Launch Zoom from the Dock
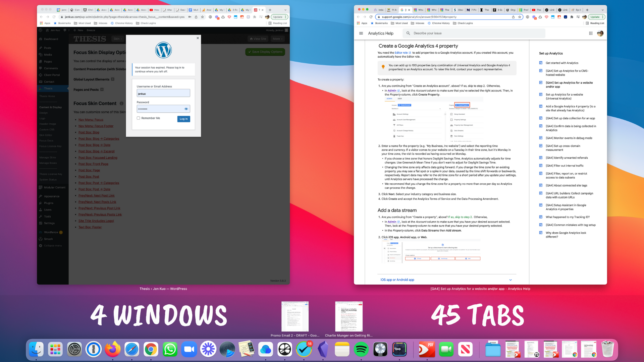Screen dimensions: 644x362 pyautogui.click(x=189, y=350)
